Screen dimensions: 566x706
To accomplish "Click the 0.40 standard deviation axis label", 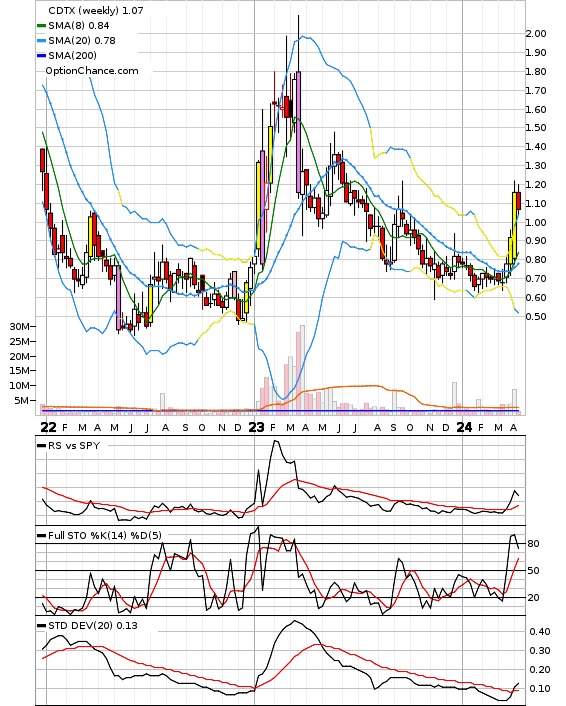I will 539,632.
